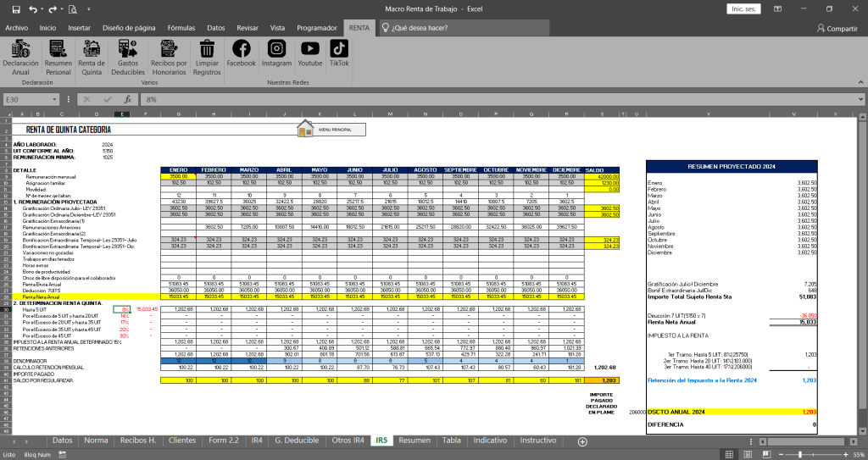Confirm the formula bar entry
Image resolution: width=868 pixels, height=460 pixels.
(108, 100)
